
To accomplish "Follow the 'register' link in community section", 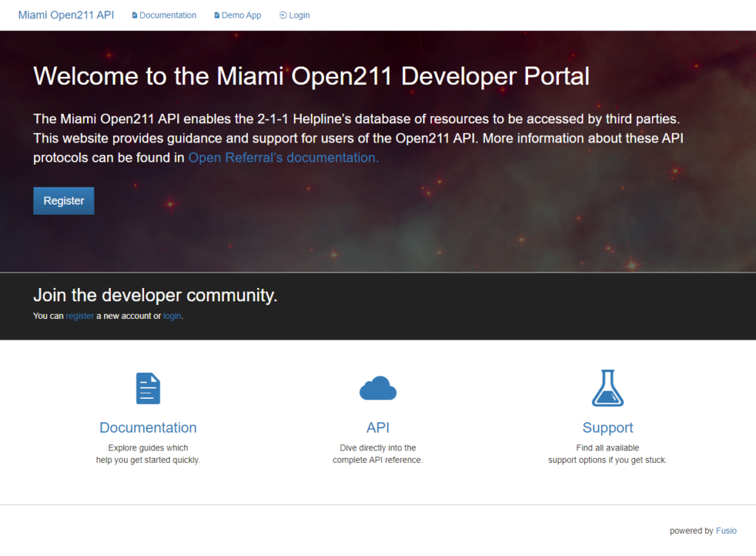I will click(80, 316).
